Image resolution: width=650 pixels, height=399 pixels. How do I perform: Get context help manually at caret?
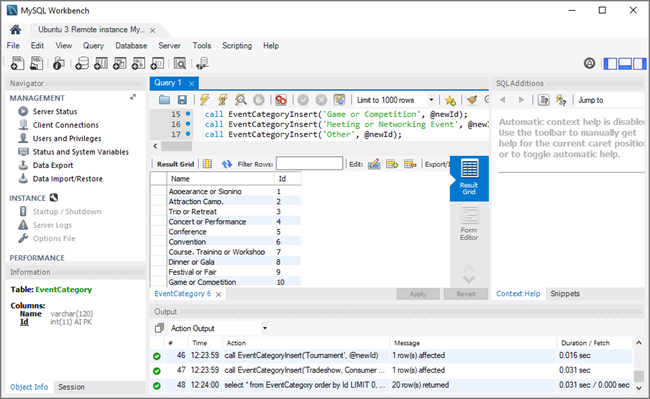[543, 100]
